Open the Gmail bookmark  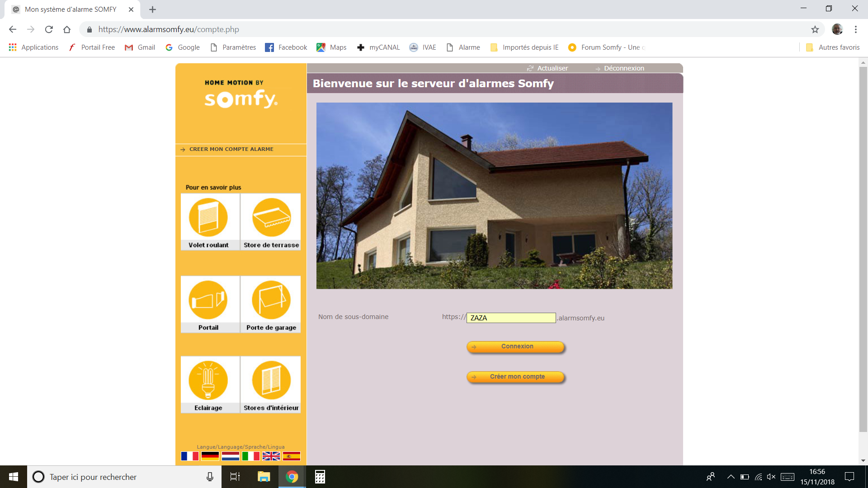click(x=140, y=47)
